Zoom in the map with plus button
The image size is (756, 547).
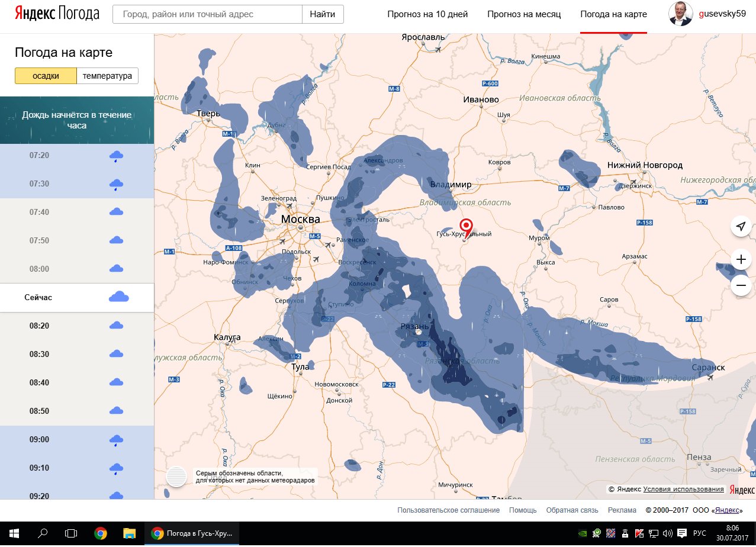pos(741,259)
